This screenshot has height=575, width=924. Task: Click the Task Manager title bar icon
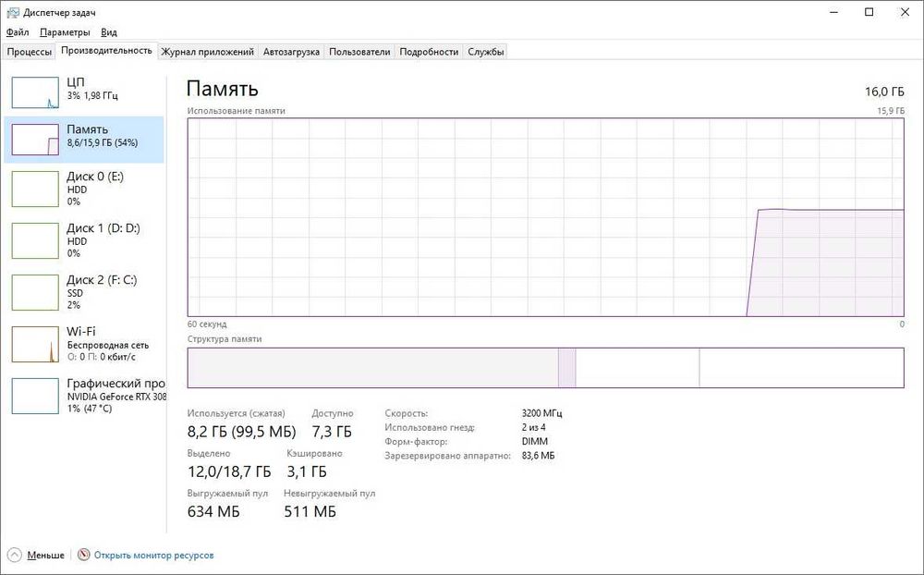(x=12, y=12)
